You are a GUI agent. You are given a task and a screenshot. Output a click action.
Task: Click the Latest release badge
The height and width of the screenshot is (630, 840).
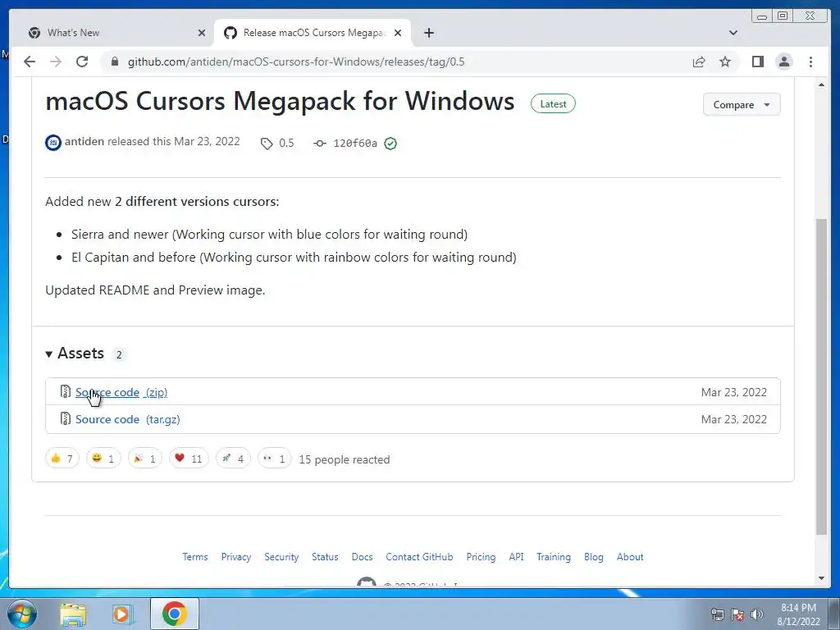coord(553,104)
